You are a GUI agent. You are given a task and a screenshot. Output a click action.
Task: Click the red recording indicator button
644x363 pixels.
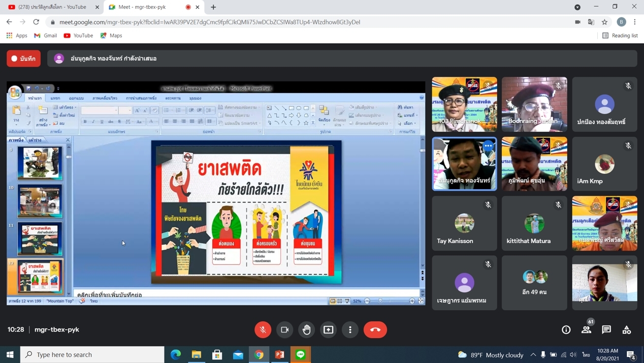[24, 58]
